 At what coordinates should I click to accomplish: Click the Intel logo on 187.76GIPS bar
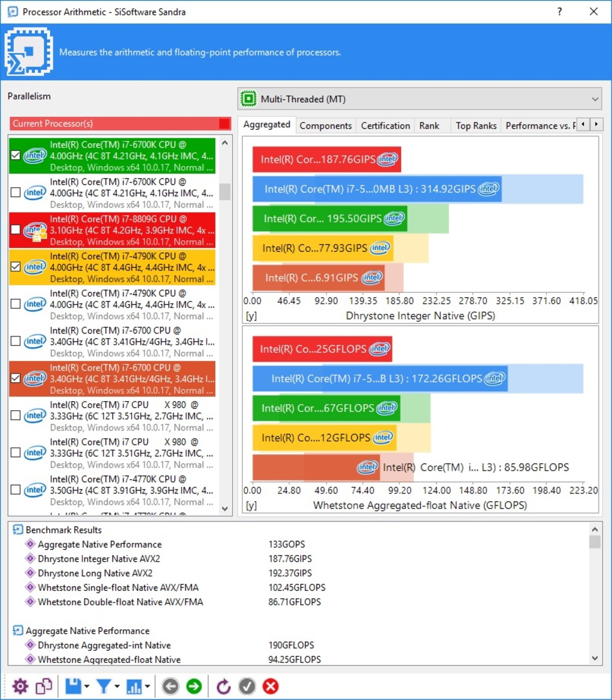tap(387, 159)
